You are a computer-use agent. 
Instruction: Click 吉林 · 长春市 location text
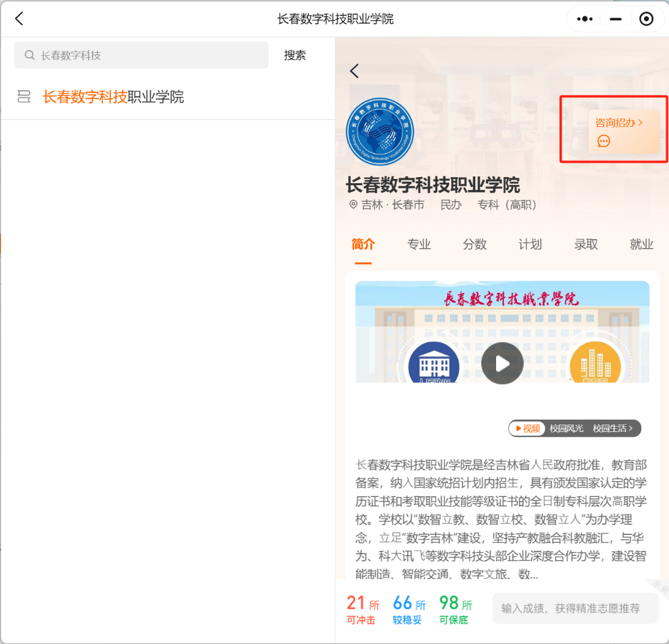[392, 205]
